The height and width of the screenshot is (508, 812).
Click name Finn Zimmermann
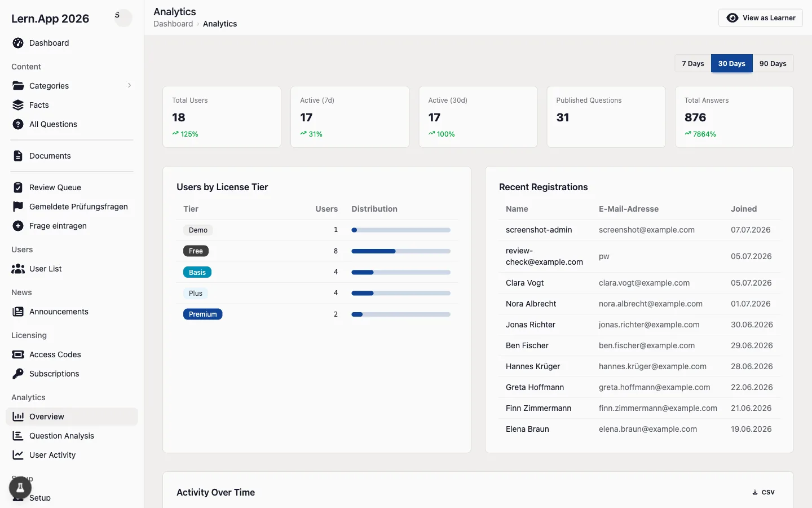coord(539,408)
